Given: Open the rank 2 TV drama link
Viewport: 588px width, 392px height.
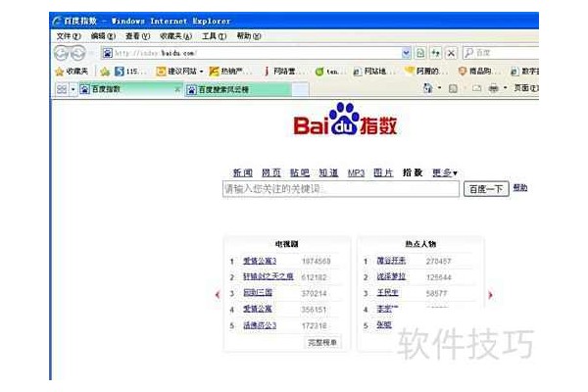Looking at the screenshot, I should point(269,276).
